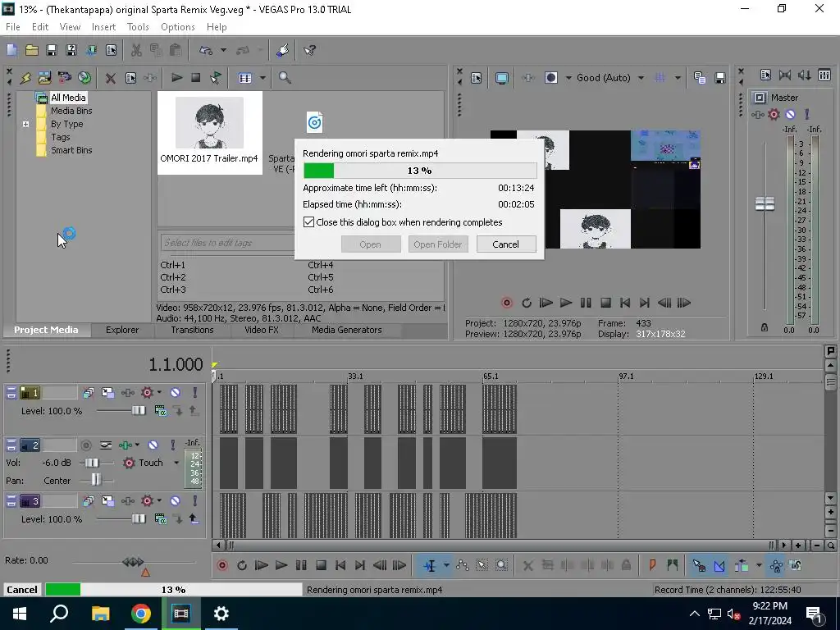This screenshot has height=630, width=840.
Task: Cancel rendering in the dialog
Action: coord(505,244)
